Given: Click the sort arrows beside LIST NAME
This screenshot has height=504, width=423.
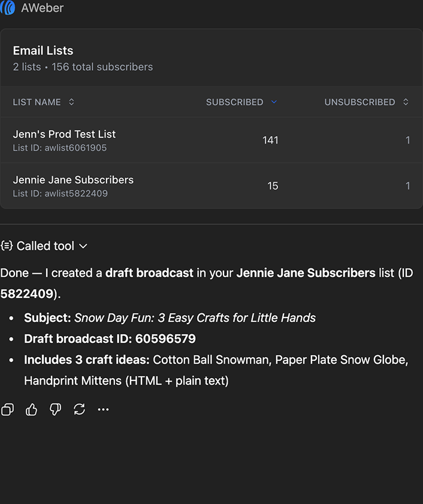Looking at the screenshot, I should coord(71,102).
